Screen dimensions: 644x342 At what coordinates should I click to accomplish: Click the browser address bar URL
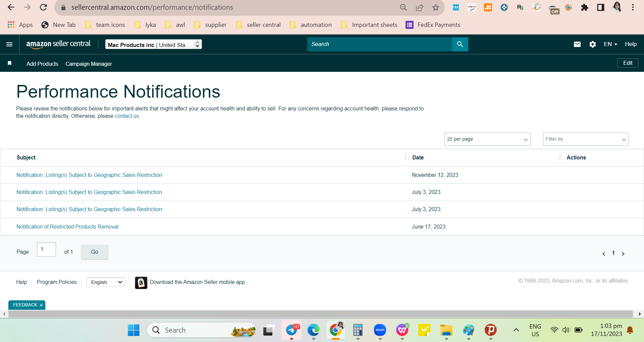[x=152, y=7]
